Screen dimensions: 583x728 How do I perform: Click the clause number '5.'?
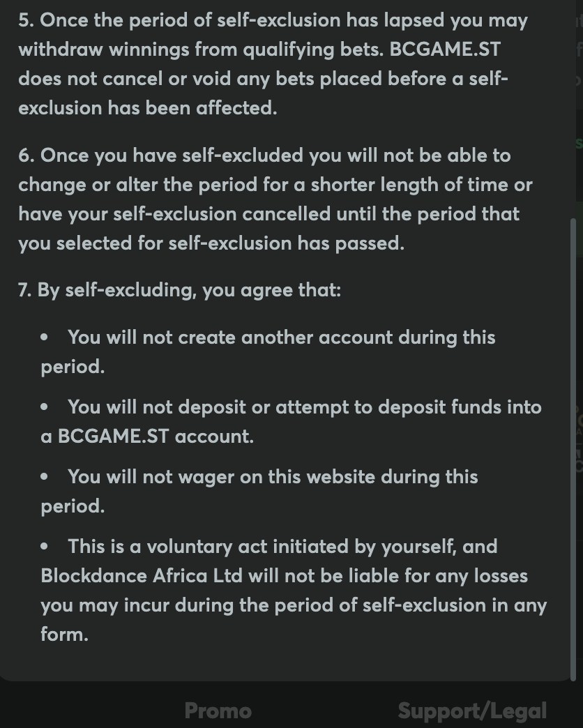click(x=26, y=20)
